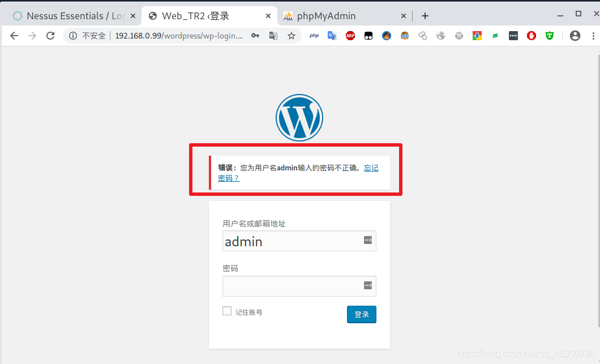The width and height of the screenshot is (600, 364).
Task: Go back to the previous page
Action: (14, 36)
